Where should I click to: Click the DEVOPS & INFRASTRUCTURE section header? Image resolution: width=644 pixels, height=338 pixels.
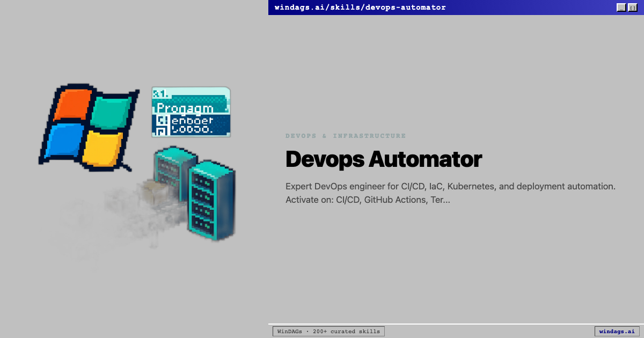346,136
